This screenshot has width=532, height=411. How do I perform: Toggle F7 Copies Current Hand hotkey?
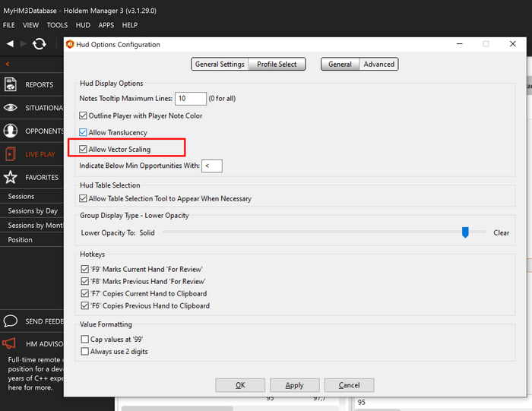[x=85, y=294]
